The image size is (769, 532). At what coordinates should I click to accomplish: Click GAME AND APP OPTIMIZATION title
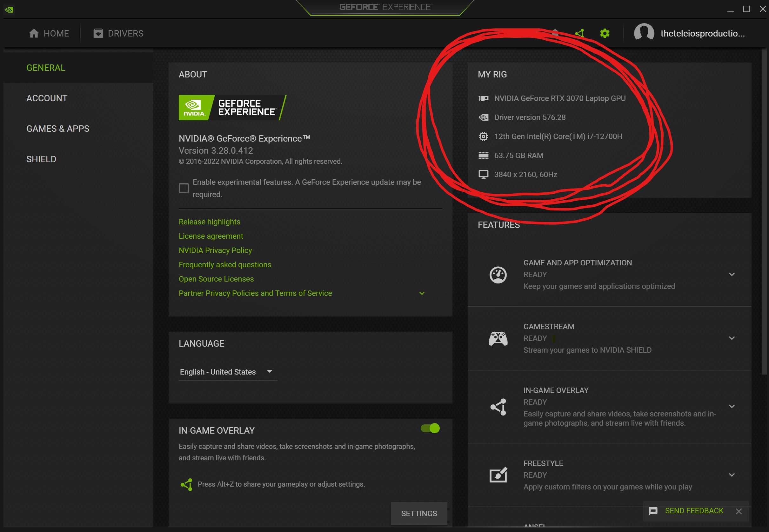[x=577, y=263]
